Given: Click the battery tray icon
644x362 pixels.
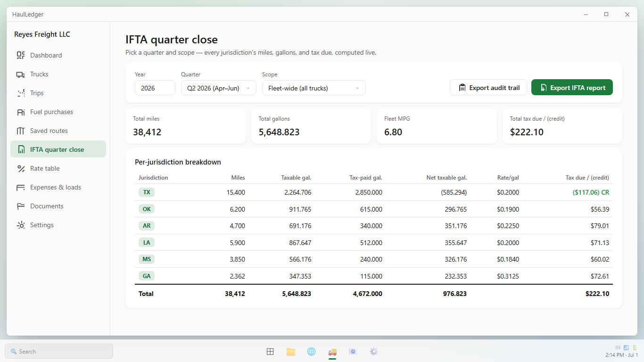Looking at the screenshot, I should pos(635,347).
